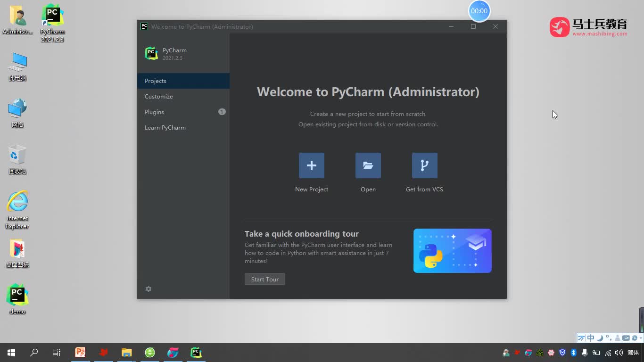This screenshot has width=644, height=362.
Task: Click the onboarding tour Python illustration
Action: click(453, 251)
